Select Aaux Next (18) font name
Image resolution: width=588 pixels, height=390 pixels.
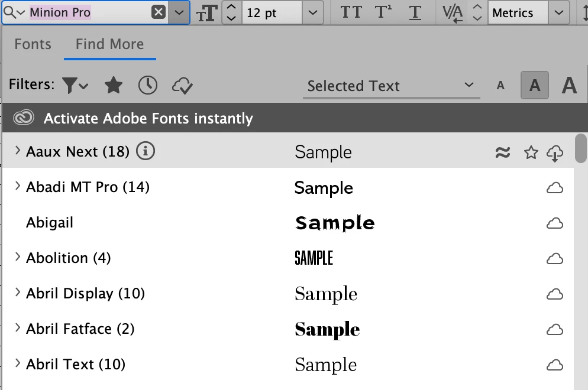click(x=77, y=152)
